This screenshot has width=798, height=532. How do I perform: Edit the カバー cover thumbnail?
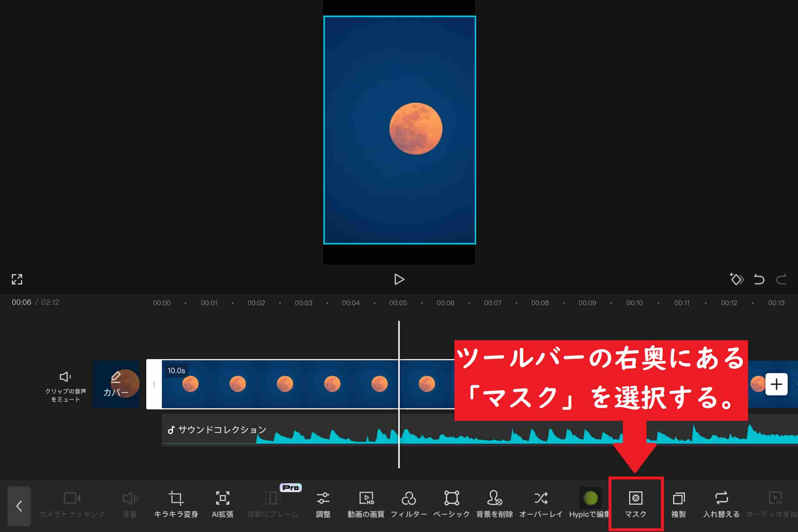coord(116,384)
